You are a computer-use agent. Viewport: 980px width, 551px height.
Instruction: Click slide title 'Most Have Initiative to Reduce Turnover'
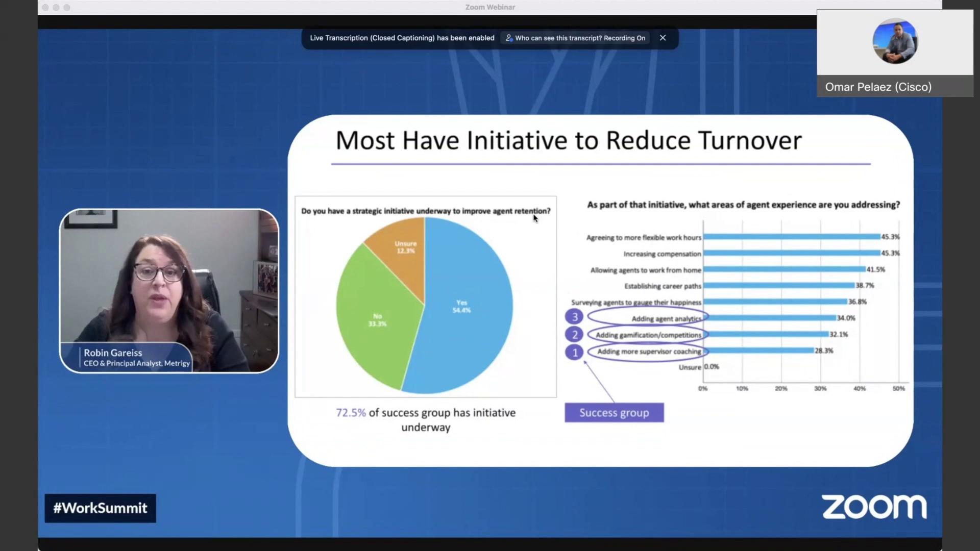[x=569, y=140]
